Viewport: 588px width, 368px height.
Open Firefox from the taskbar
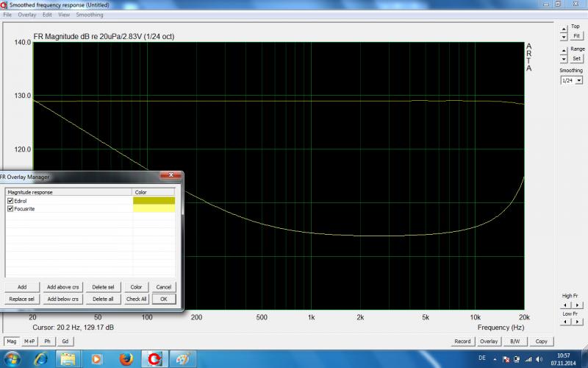tap(126, 358)
